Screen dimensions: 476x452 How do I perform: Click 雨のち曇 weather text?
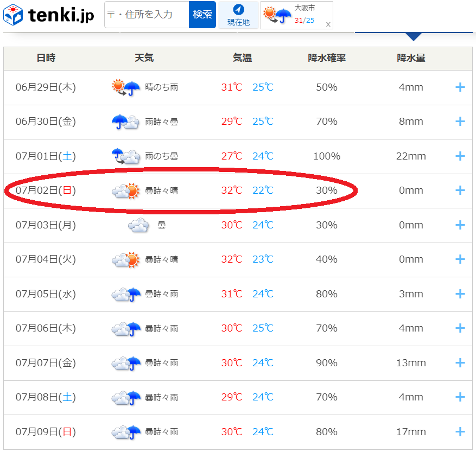[162, 156]
